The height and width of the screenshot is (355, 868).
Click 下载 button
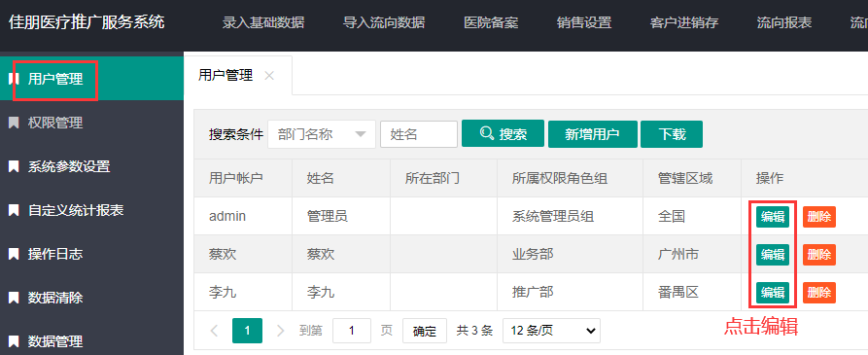coord(672,134)
